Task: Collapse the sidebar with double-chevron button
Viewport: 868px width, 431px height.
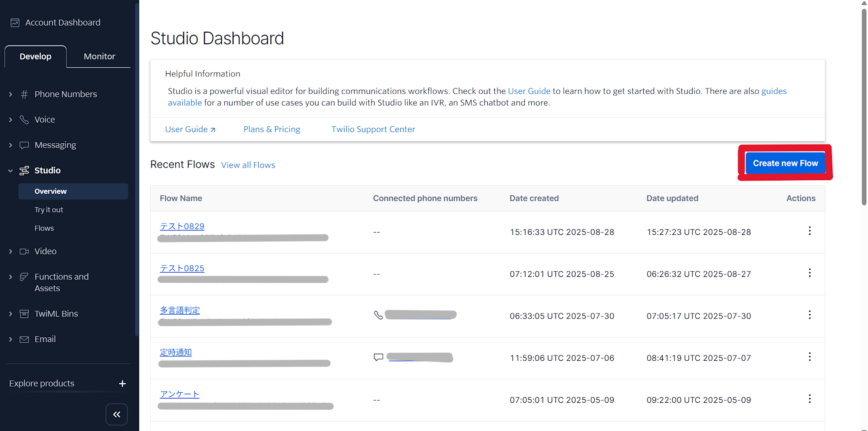Action: click(117, 415)
